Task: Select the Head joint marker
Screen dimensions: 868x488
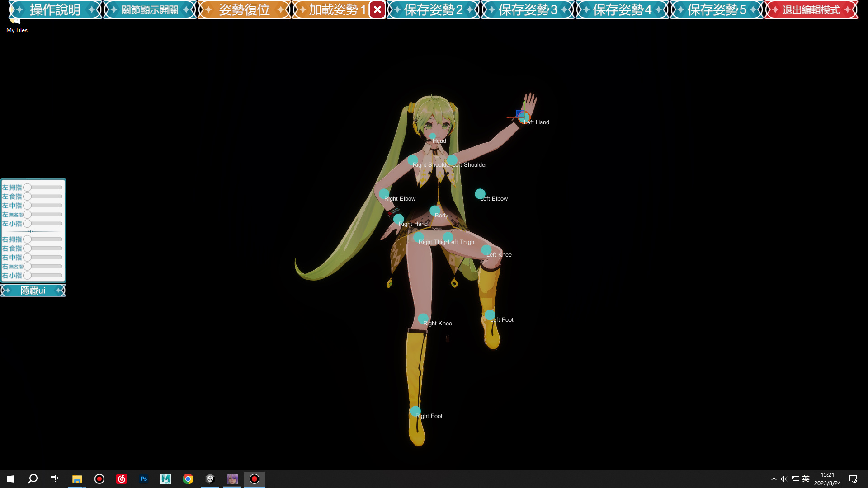Action: tap(433, 136)
